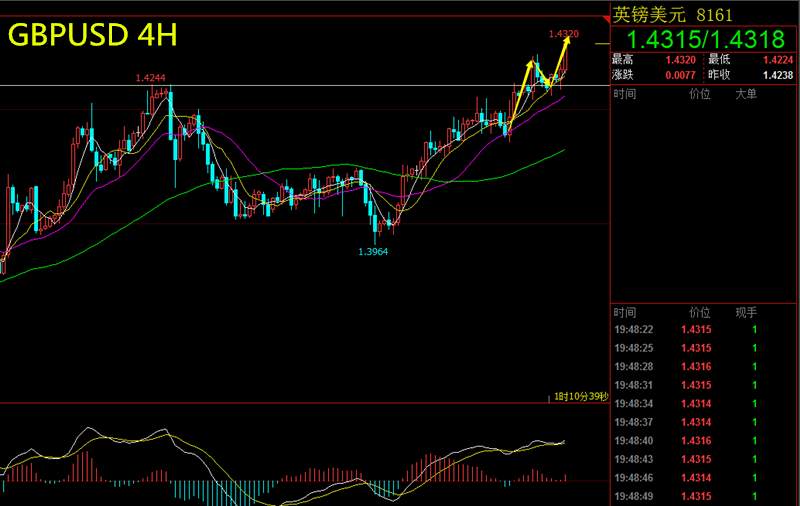
Task: Click the 涨跌 value 0.0077
Action: coord(681,75)
